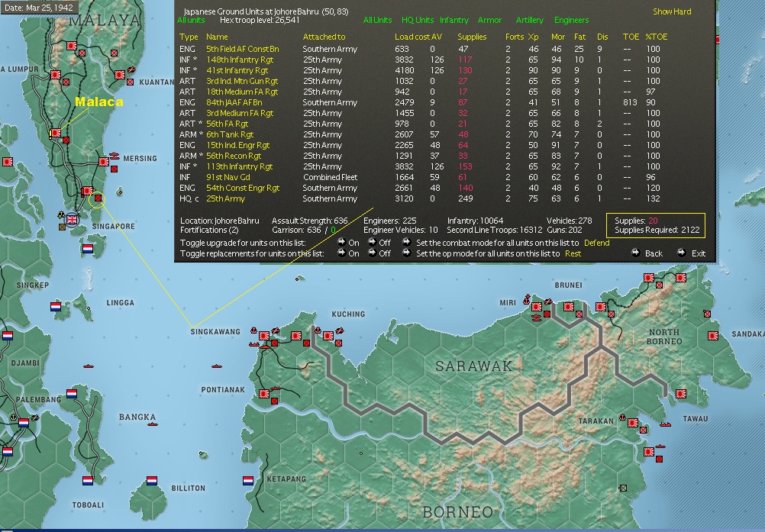Open the 56th Recon Rgt unit
The height and width of the screenshot is (532, 765).
tap(234, 156)
